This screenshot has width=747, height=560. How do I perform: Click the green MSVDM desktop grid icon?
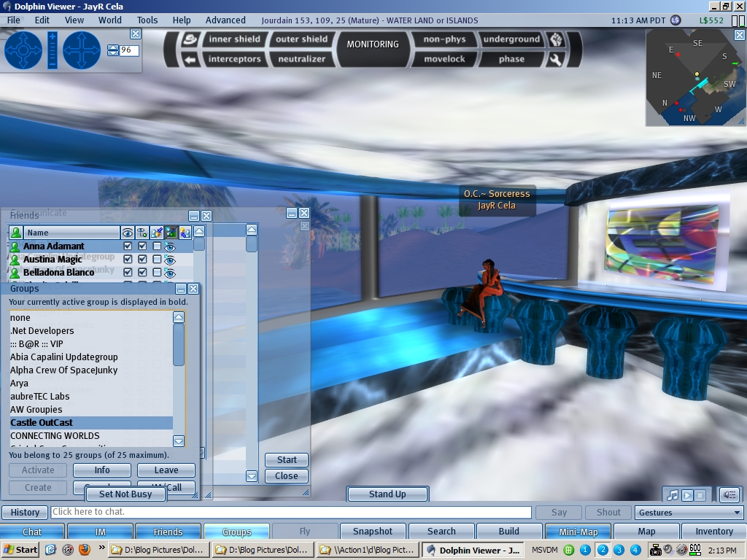point(569,550)
